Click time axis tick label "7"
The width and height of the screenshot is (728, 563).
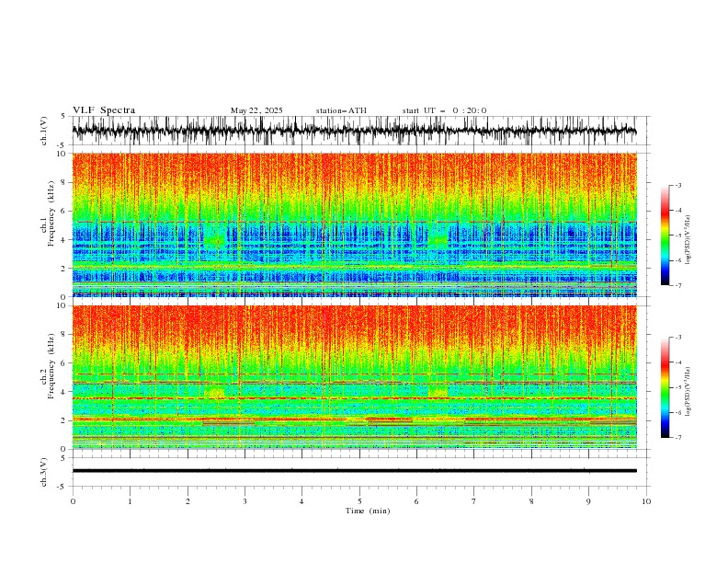pos(474,501)
